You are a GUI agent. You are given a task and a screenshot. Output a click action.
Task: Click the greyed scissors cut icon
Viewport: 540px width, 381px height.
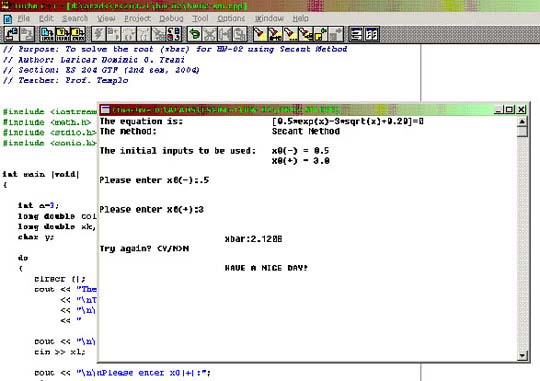(x=209, y=34)
